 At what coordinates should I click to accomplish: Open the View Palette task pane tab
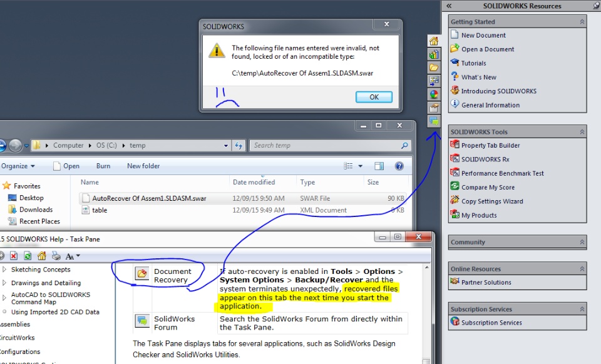tap(433, 81)
